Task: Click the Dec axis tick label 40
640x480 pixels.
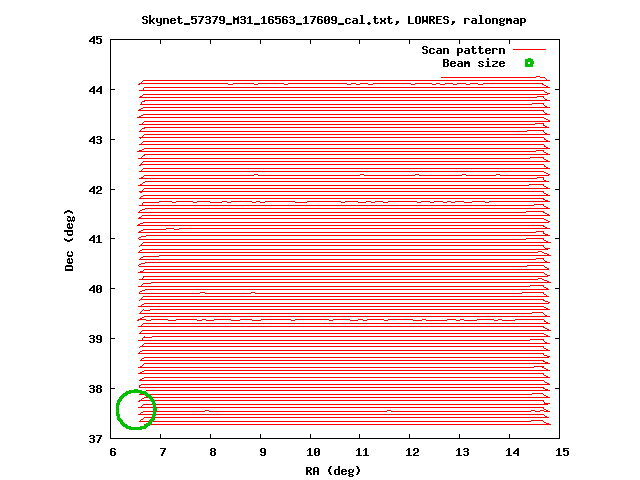Action: 95,289
